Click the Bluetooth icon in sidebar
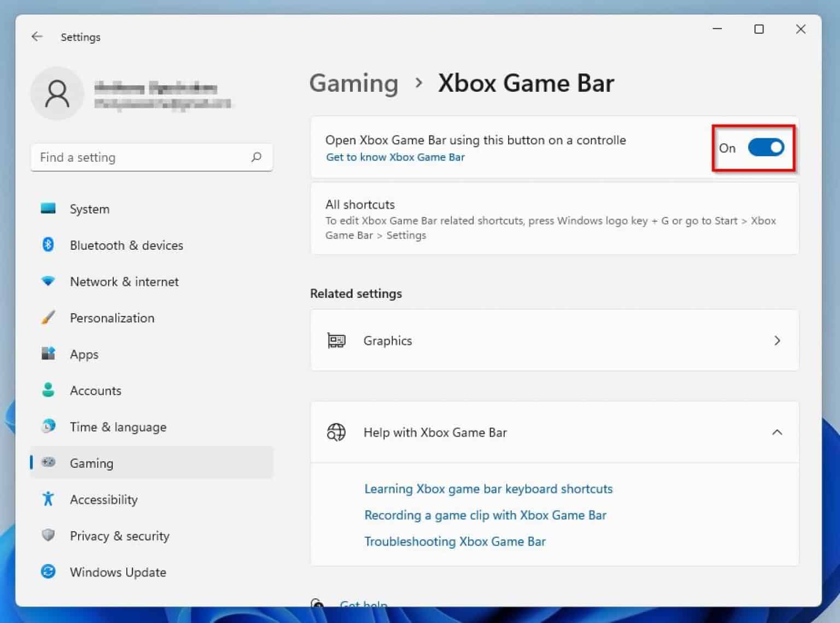Viewport: 840px width, 623px height. [x=48, y=245]
